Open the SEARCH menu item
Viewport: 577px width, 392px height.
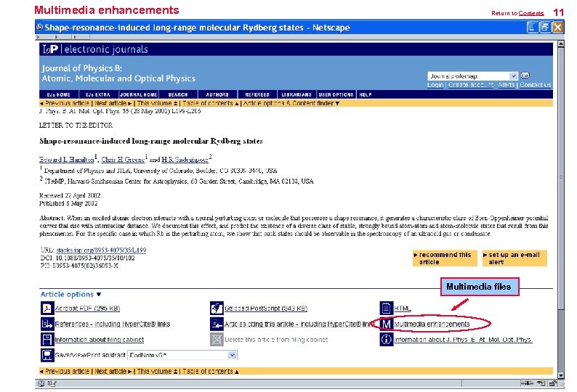(x=178, y=94)
